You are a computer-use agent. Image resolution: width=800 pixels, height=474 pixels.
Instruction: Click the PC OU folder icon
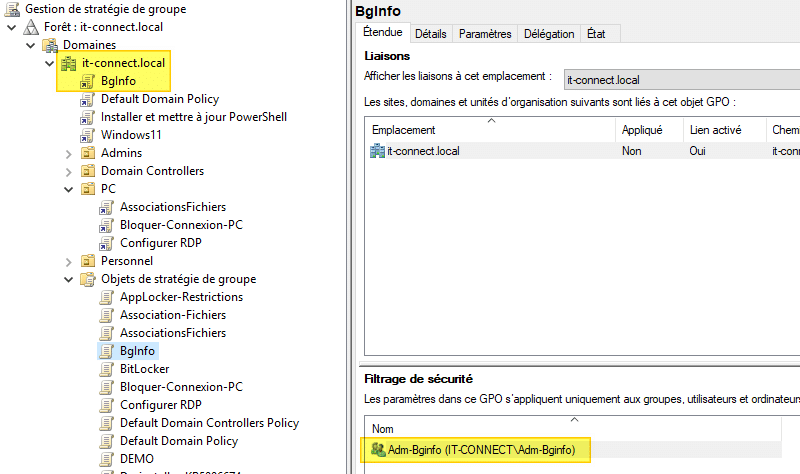(88, 189)
